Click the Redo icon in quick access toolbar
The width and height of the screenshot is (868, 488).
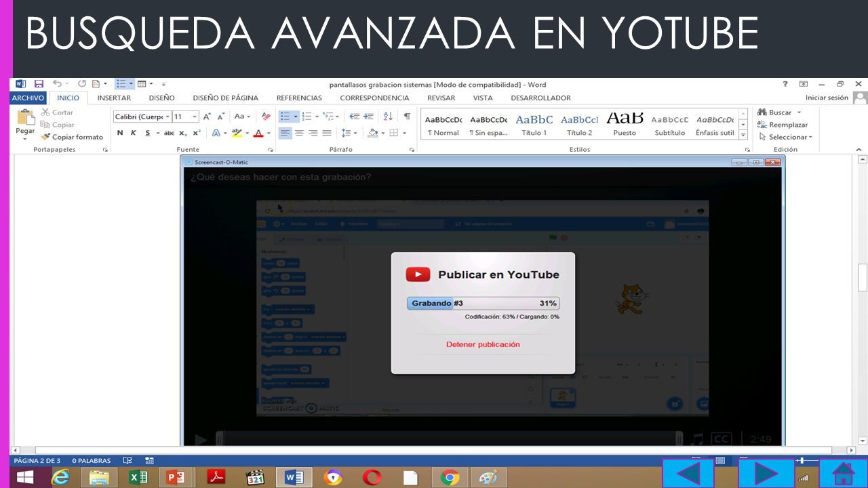tap(82, 84)
